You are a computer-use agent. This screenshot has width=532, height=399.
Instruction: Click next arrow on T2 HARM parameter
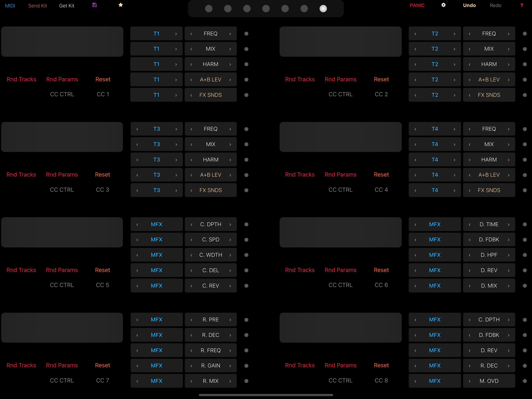(x=509, y=64)
